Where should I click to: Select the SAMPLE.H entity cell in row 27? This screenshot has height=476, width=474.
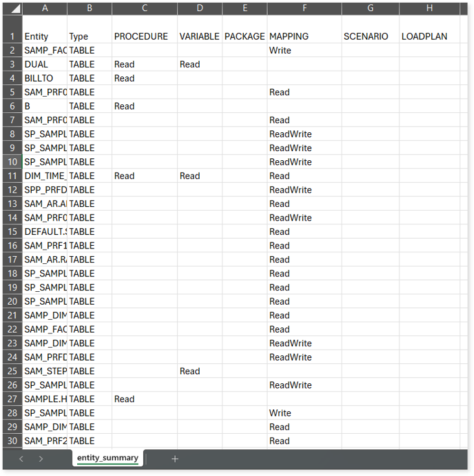pyautogui.click(x=45, y=399)
